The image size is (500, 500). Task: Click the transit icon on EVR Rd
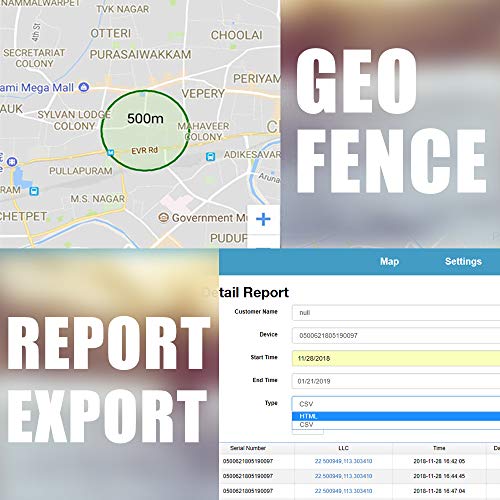[x=110, y=153]
